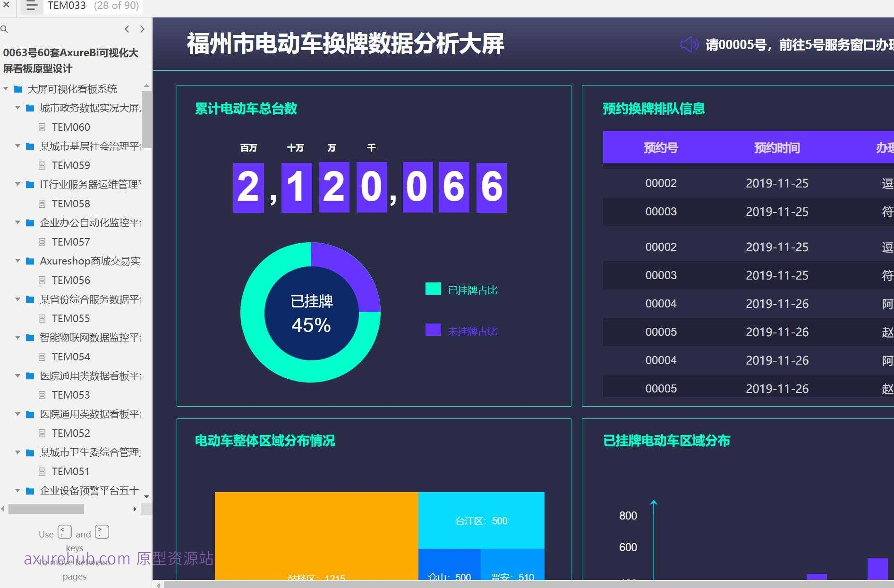Image resolution: width=894 pixels, height=588 pixels.
Task: Click the 台江区: 500 treemap block
Action: click(481, 520)
